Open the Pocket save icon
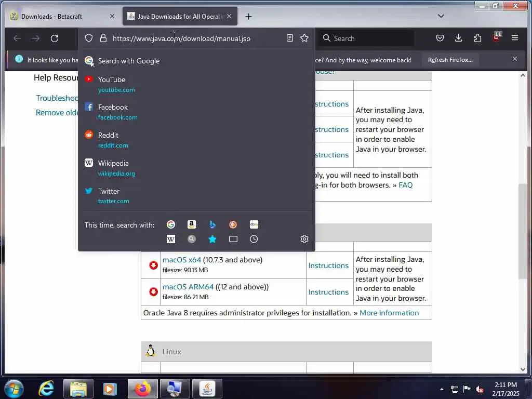 [x=440, y=38]
